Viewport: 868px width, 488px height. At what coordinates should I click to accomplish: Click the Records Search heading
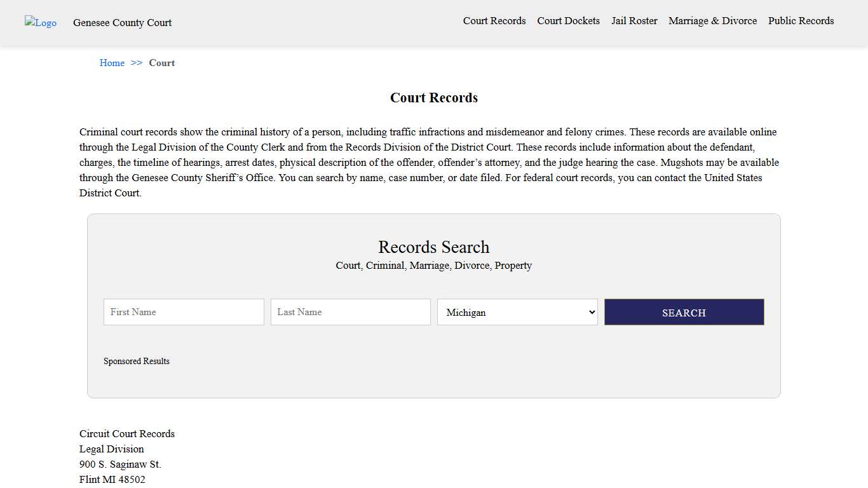433,247
